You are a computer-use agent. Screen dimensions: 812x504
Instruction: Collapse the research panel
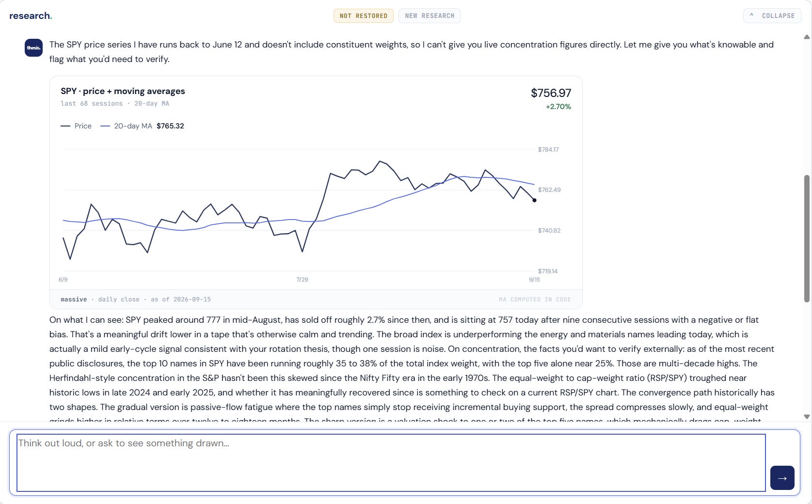pos(772,16)
